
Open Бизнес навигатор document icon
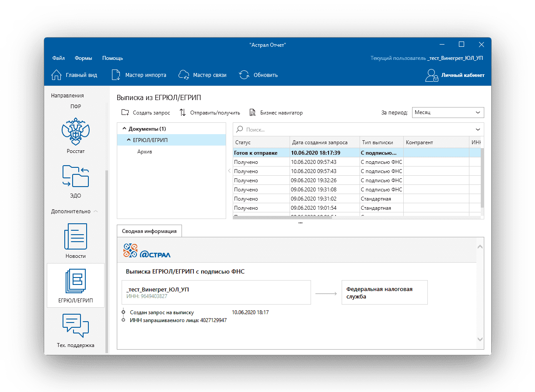pyautogui.click(x=252, y=112)
